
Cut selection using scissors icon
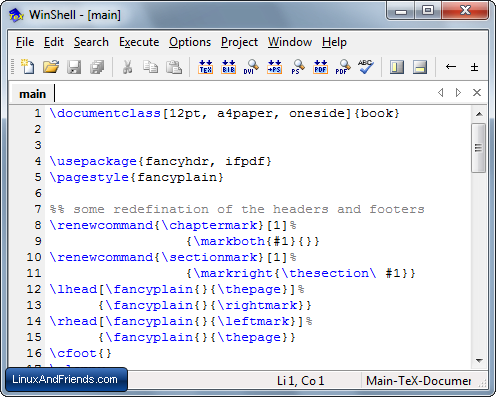127,67
